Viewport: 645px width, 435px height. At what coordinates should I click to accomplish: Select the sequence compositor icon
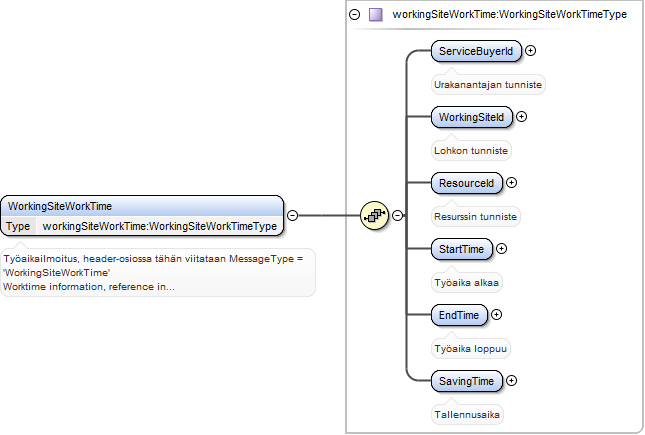pos(374,215)
